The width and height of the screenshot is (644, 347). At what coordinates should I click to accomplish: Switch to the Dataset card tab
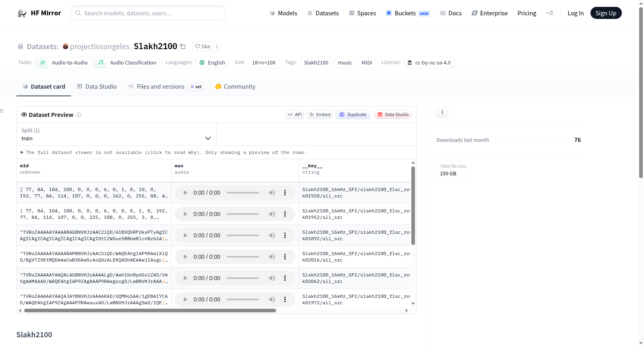(44, 87)
